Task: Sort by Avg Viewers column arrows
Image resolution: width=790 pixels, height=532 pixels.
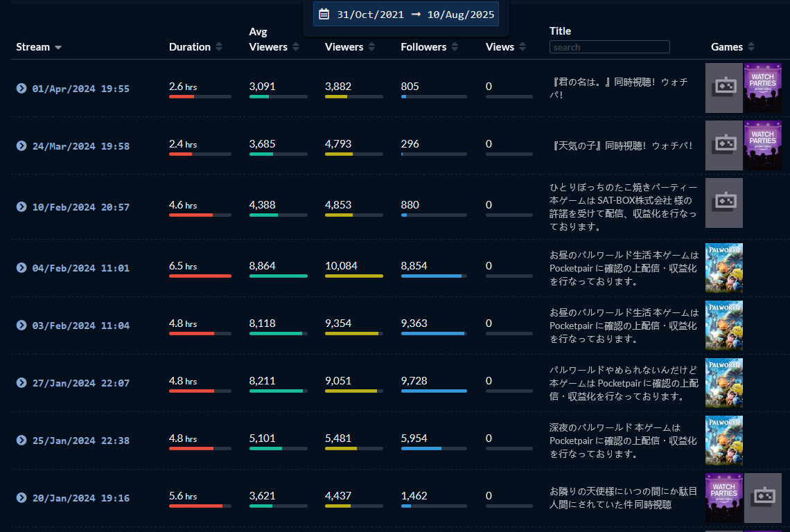Action: point(296,47)
